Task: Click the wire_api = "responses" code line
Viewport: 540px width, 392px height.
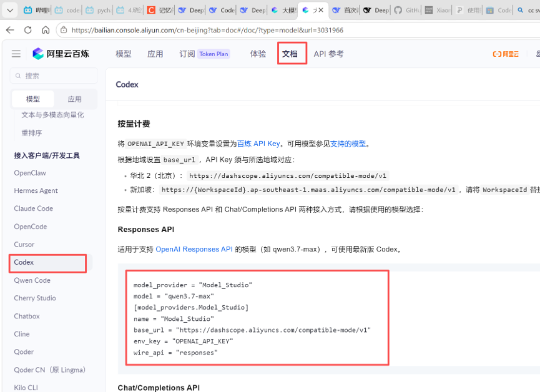Action: click(x=175, y=353)
